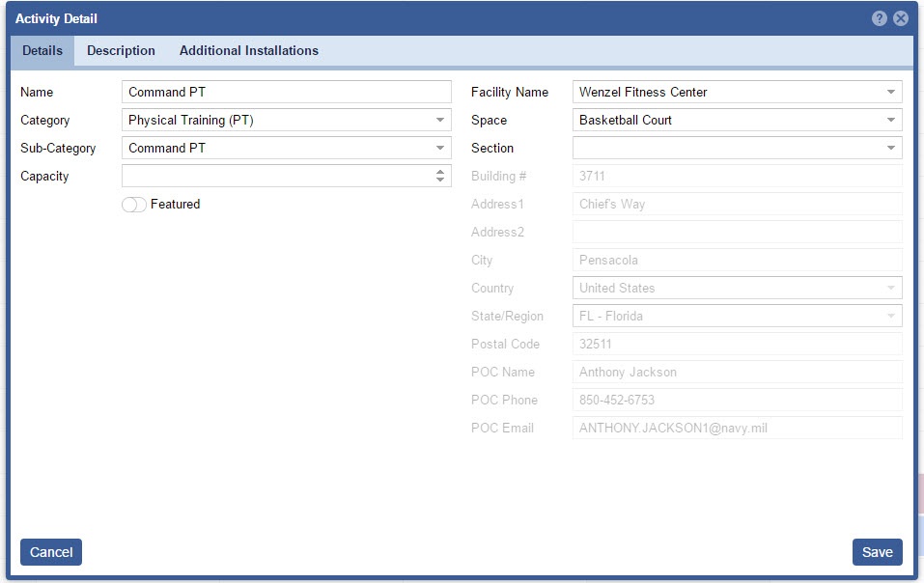Image resolution: width=924 pixels, height=583 pixels.
Task: Toggle the Featured switch
Action: pyautogui.click(x=134, y=205)
